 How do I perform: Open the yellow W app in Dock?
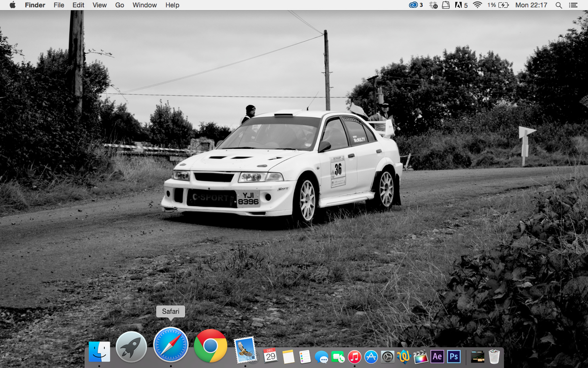pos(404,356)
